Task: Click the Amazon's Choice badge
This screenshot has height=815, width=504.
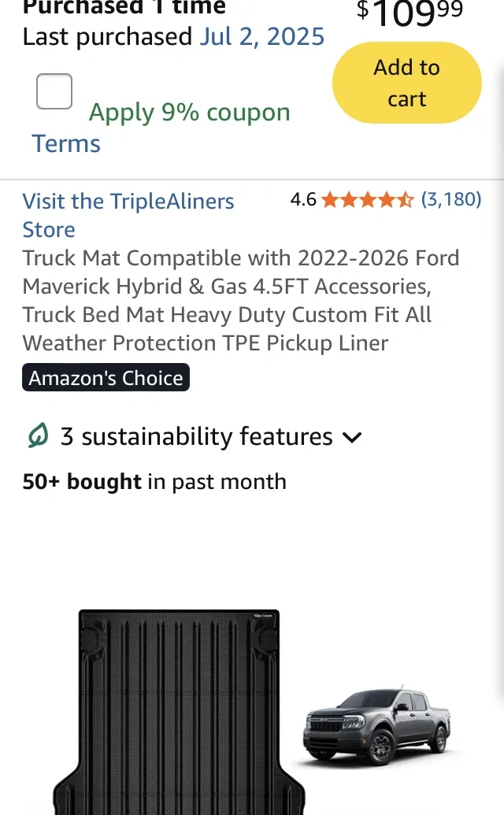Action: (106, 377)
